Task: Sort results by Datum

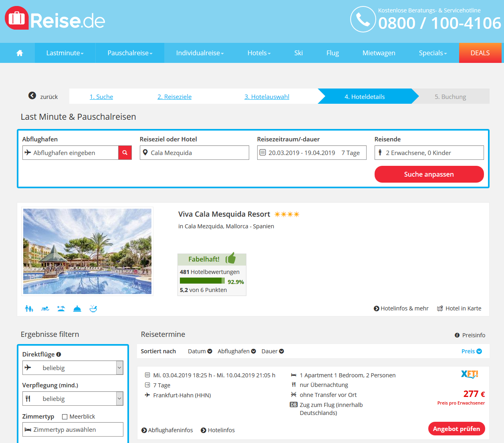Action: pyautogui.click(x=200, y=351)
